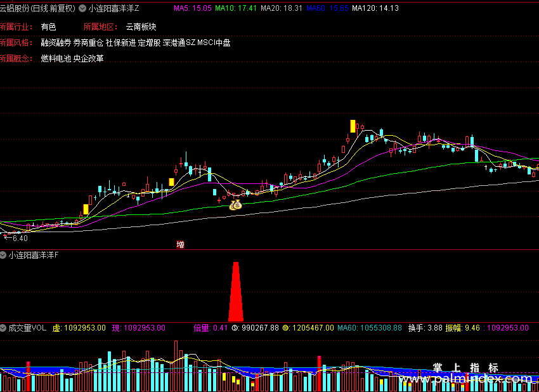Click the 振幅: 9.46 amplitude value
The image size is (539, 392).
(x=463, y=328)
